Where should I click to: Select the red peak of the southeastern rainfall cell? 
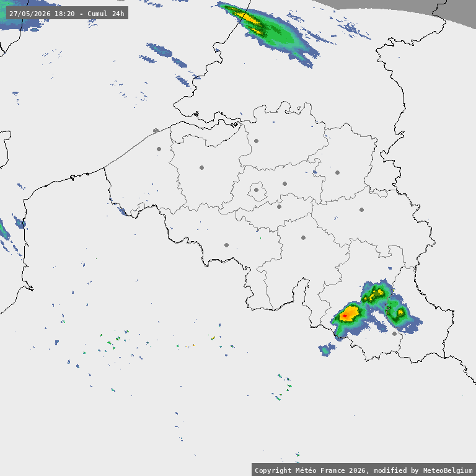click(345, 315)
